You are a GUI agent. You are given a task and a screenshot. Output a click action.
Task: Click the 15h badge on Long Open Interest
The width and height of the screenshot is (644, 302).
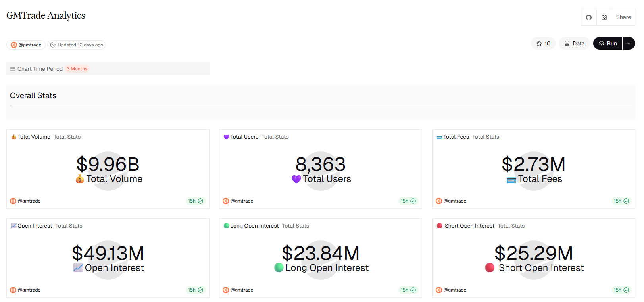pos(408,290)
